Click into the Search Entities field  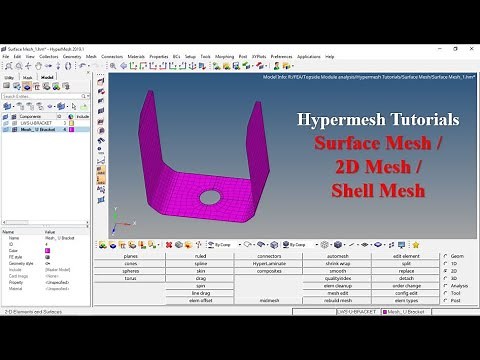tap(41, 96)
